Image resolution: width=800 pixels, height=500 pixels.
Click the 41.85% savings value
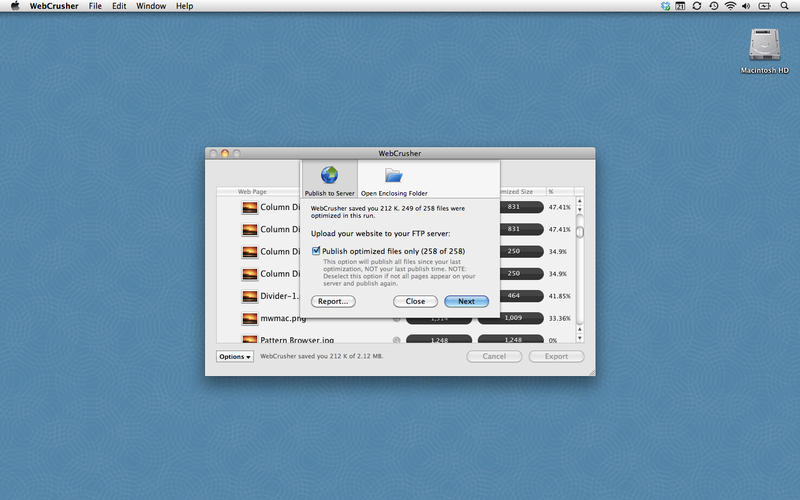point(559,296)
